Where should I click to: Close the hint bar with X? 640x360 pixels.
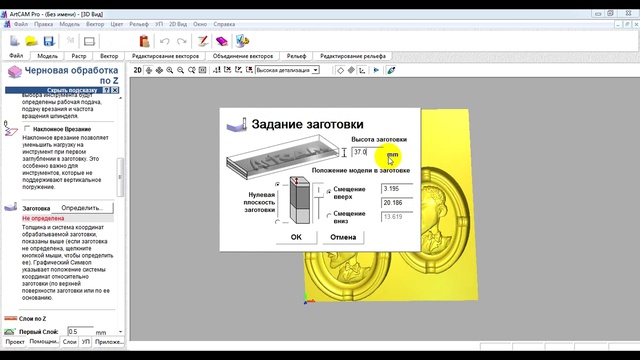(115, 90)
